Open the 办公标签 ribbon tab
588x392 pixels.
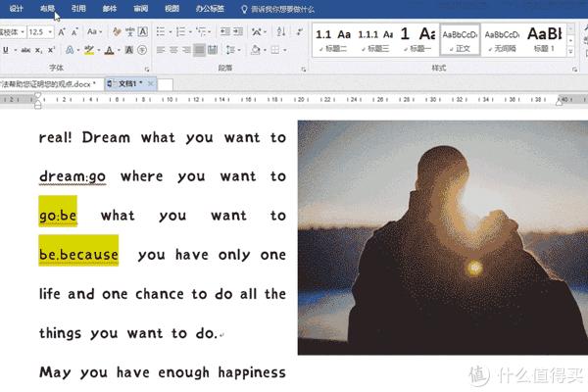210,9
